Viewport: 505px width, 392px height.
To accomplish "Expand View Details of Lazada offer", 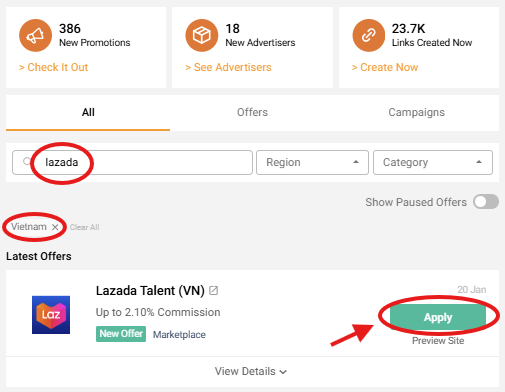I will pyautogui.click(x=251, y=371).
